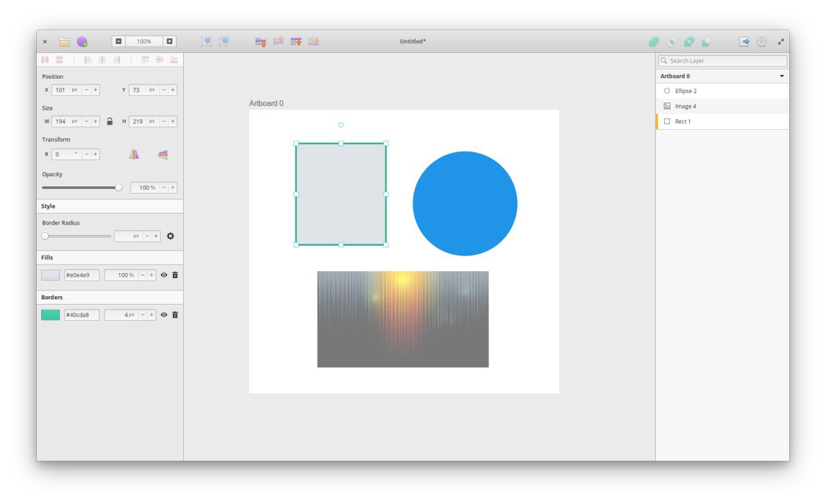Decrease the fill opacity value
The width and height of the screenshot is (826, 504).
point(143,275)
